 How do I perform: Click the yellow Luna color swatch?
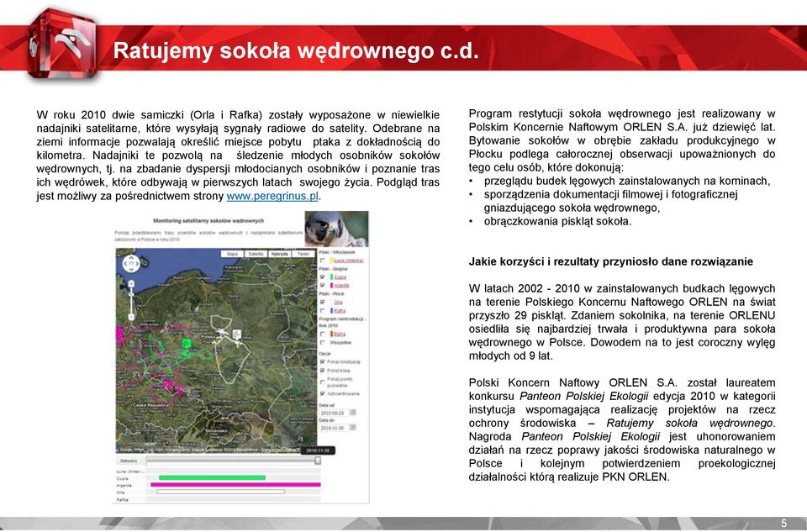click(x=331, y=261)
